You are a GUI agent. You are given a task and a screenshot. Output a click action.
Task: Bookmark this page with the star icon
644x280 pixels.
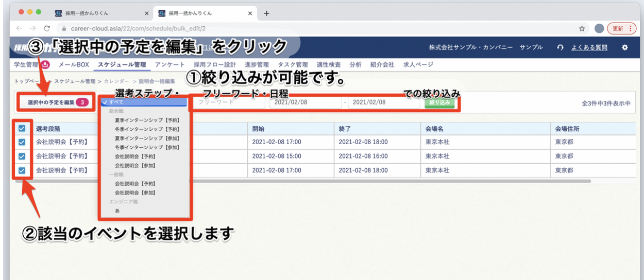click(x=582, y=28)
